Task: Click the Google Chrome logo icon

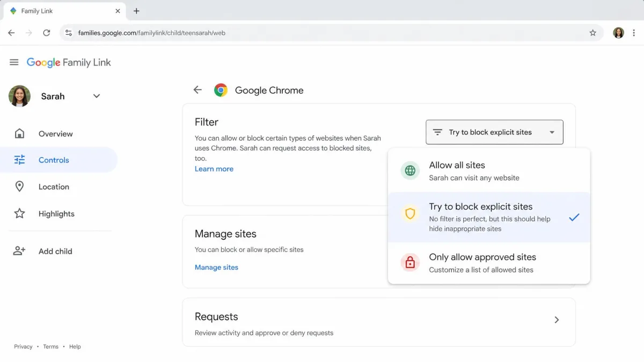Action: click(x=221, y=90)
